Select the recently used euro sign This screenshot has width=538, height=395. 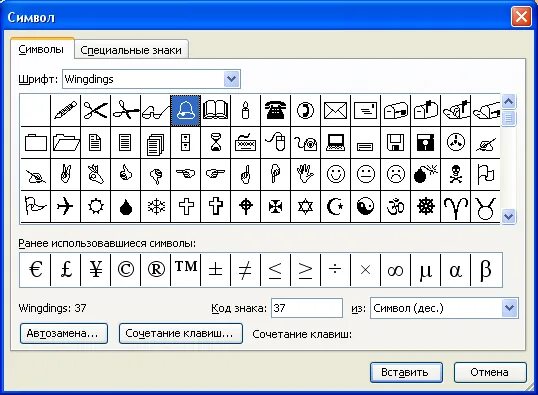coord(35,270)
